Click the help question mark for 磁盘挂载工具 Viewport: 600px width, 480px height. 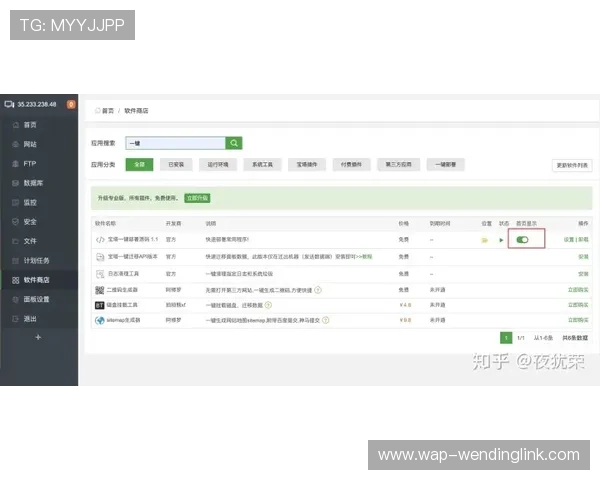(268, 305)
